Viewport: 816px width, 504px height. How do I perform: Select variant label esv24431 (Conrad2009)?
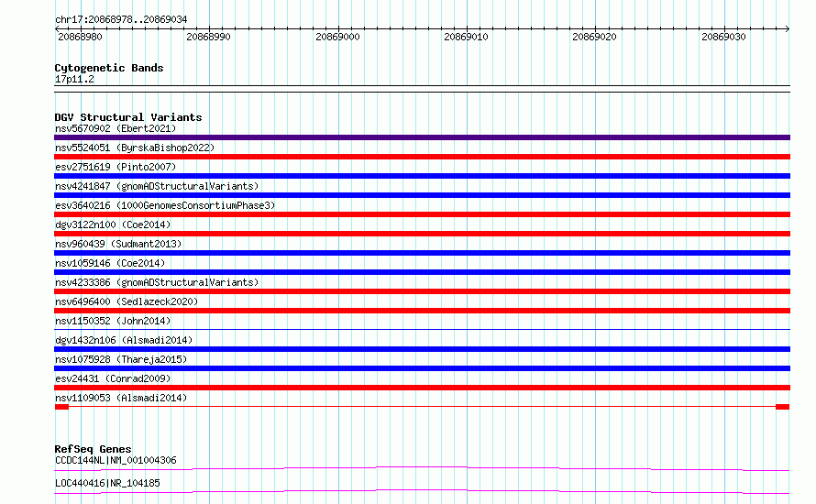point(113,378)
